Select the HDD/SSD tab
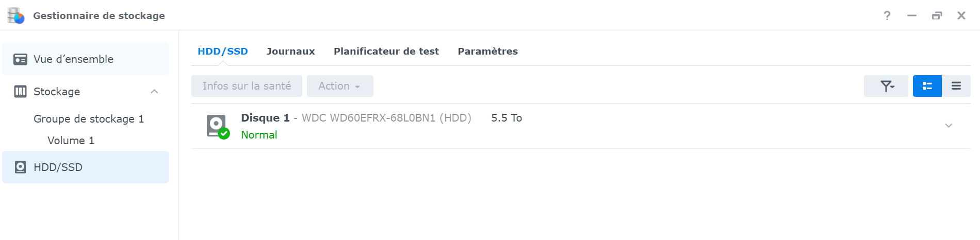980x240 pixels. point(223,52)
